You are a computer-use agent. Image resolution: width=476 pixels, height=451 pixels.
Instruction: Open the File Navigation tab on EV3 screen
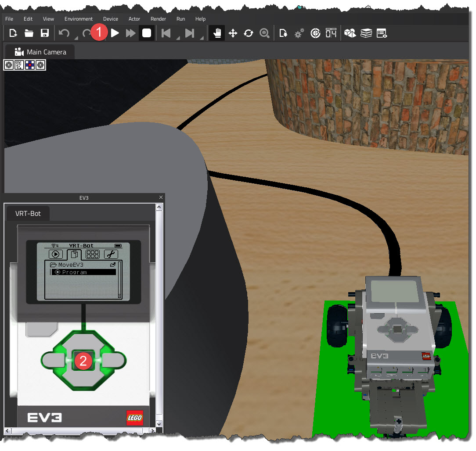coord(74,254)
